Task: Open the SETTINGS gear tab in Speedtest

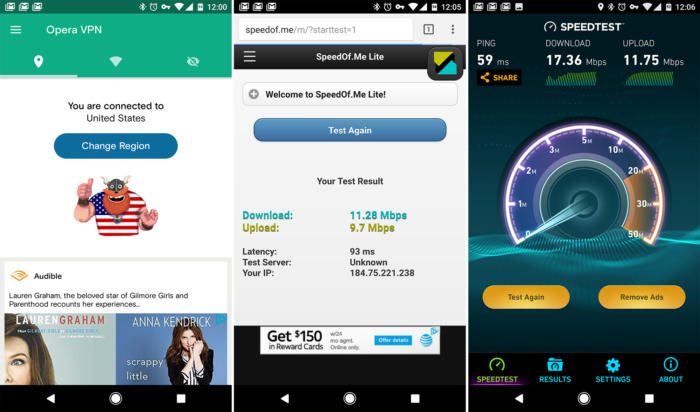Action: coord(613,370)
